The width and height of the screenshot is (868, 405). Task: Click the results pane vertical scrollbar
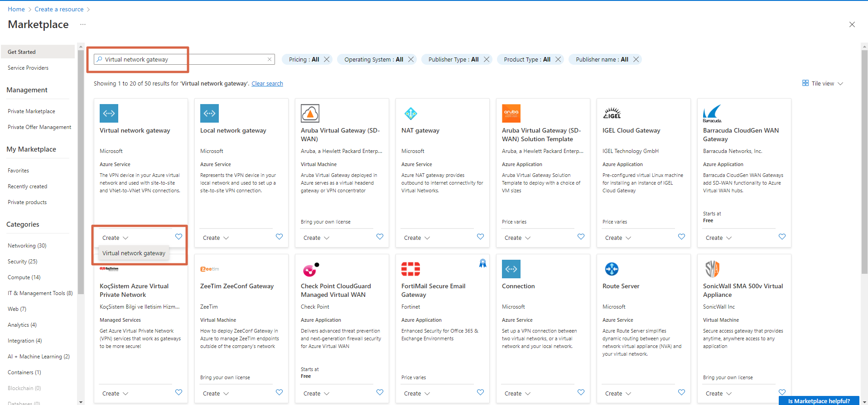coord(864,162)
